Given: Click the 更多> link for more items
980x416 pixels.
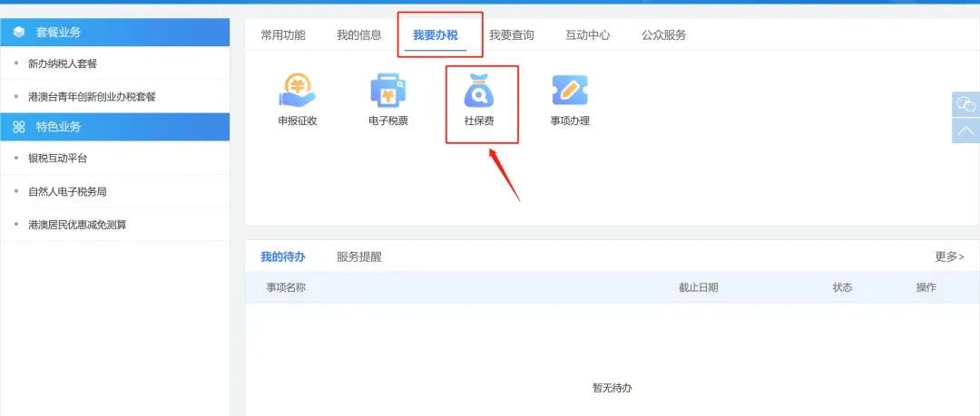Looking at the screenshot, I should pyautogui.click(x=949, y=256).
